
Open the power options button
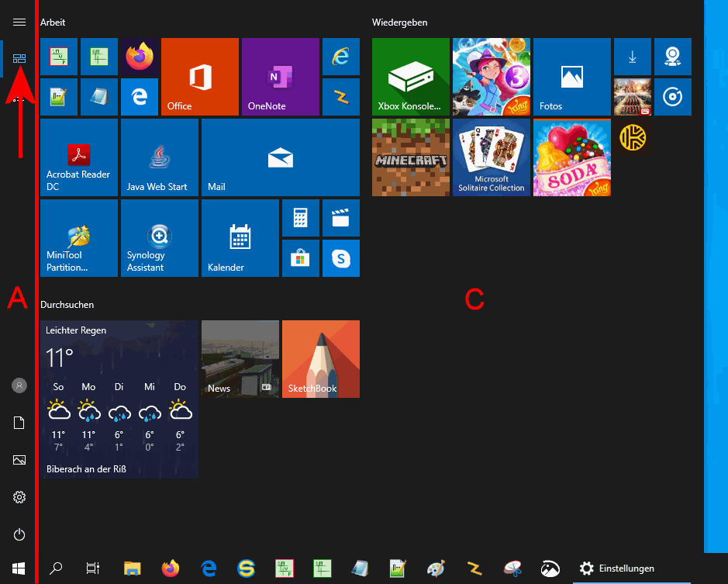(19, 534)
